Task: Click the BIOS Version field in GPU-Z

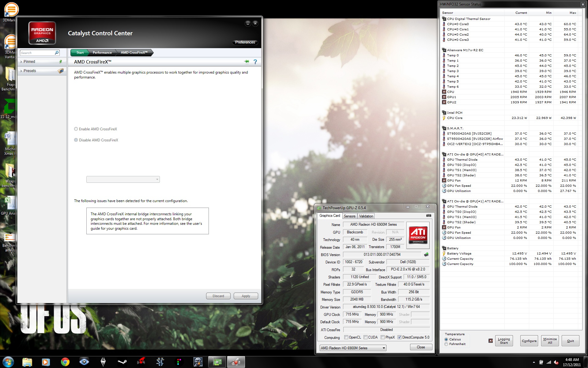Action: (382, 255)
